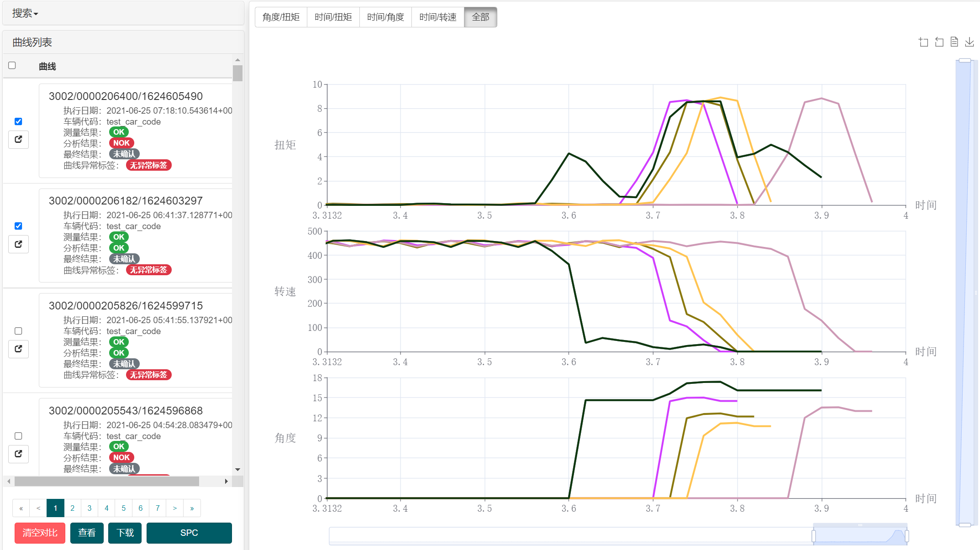This screenshot has width=980, height=550.
Task: Click 转速 axis label on middle chart
Action: coord(285,292)
